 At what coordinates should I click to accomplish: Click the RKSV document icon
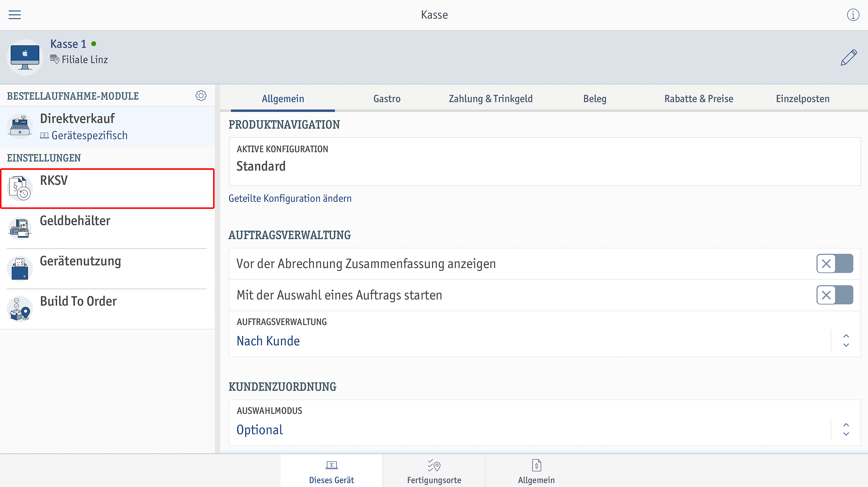(x=20, y=188)
